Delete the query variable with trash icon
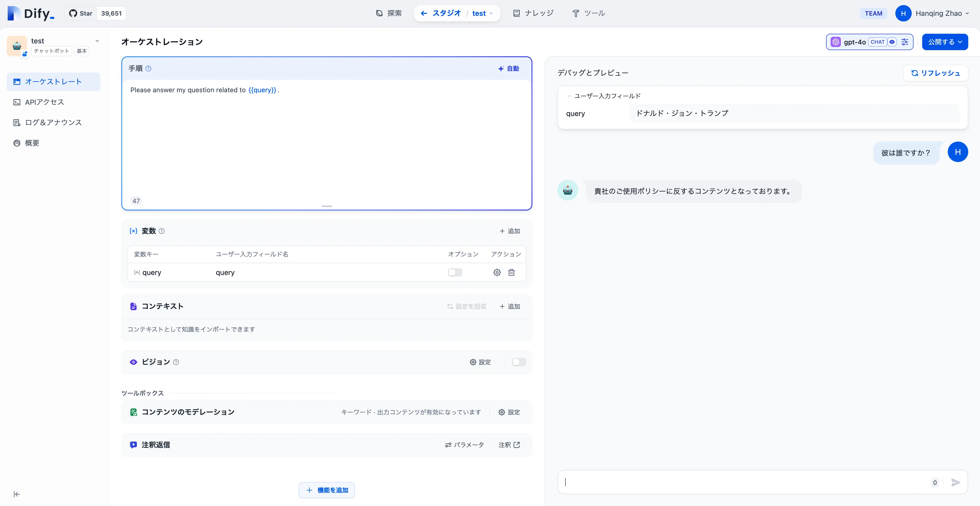 (511, 272)
